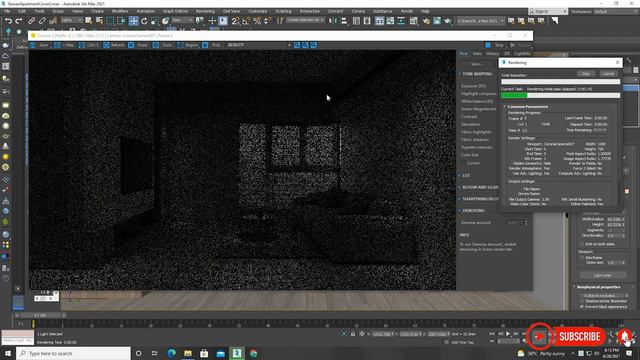Image resolution: width=640 pixels, height=360 pixels.
Task: Toggle the Wireframe viewport checkbox
Action: [582, 258]
